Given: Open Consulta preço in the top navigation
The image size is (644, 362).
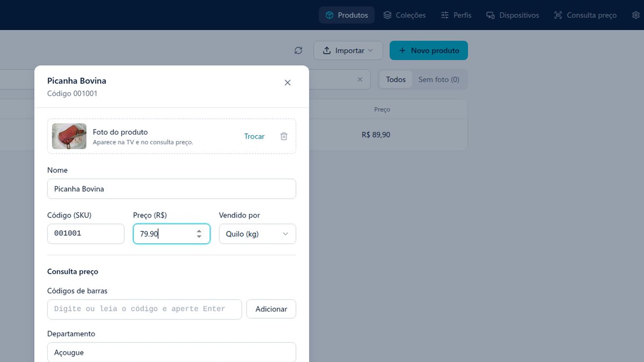Looking at the screenshot, I should click(585, 15).
